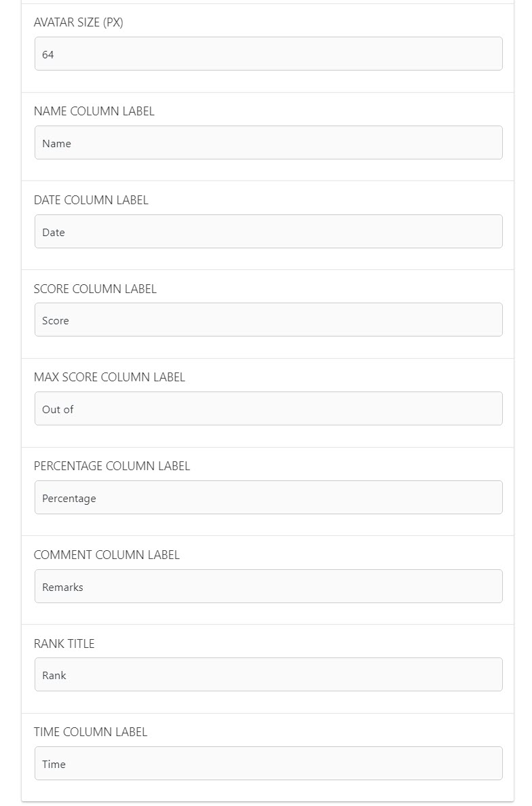Image resolution: width=532 pixels, height=806 pixels.
Task: Click the 'MAX SCORE COLUMN LABEL' heading
Action: pyautogui.click(x=109, y=377)
